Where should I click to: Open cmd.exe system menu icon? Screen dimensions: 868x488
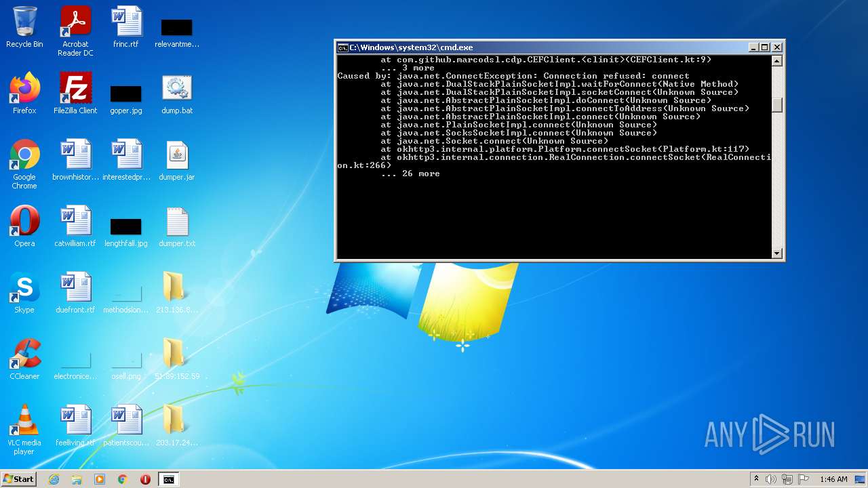pos(343,47)
